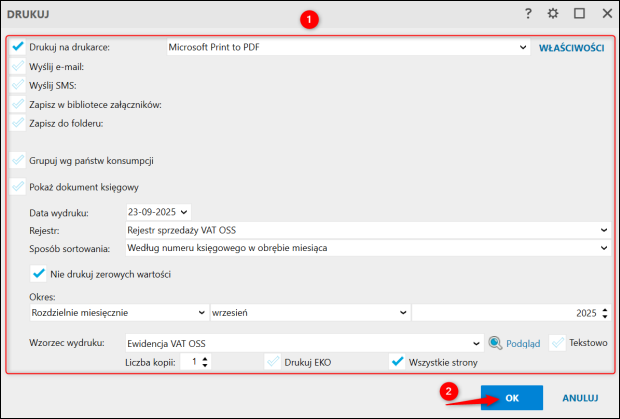Click the Sposób sortowania: label
Viewport: 620px width, 419px height.
70,249
